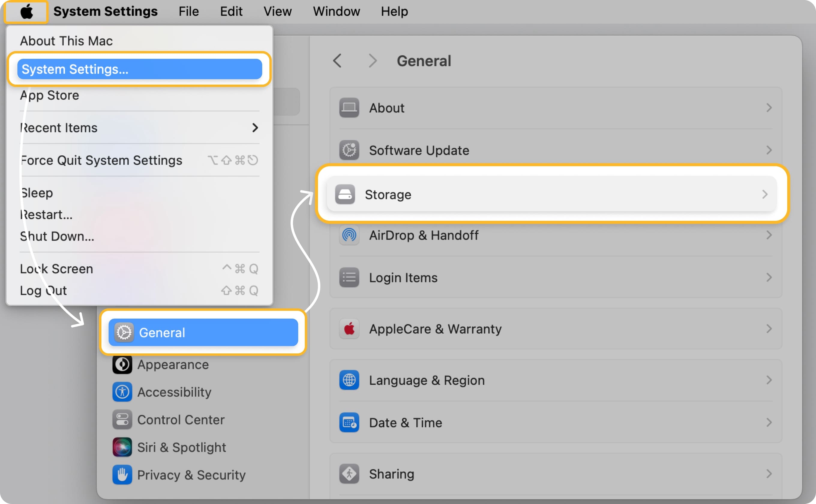Navigate back using left arrow button
The image size is (816, 504).
pyautogui.click(x=339, y=61)
